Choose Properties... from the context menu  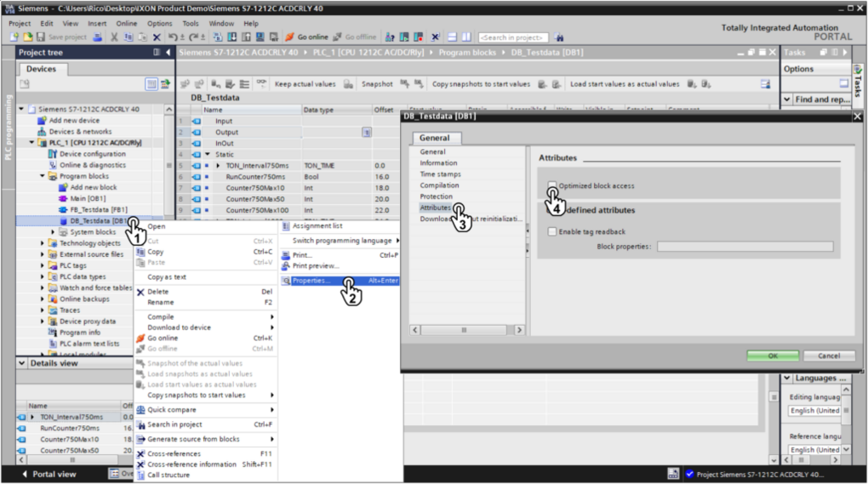(x=311, y=281)
